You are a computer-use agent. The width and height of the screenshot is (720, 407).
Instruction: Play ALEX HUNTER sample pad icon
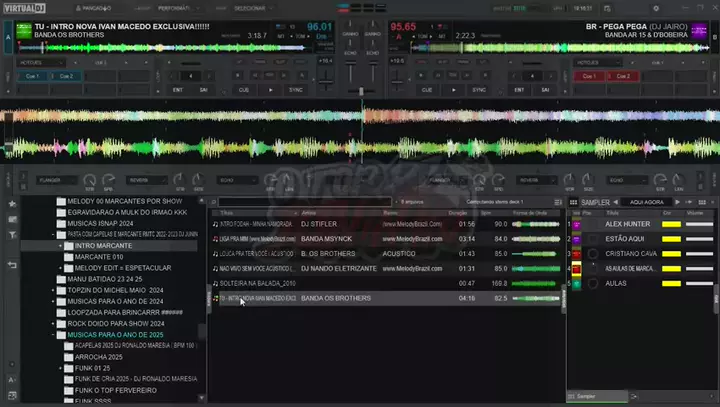576,225
